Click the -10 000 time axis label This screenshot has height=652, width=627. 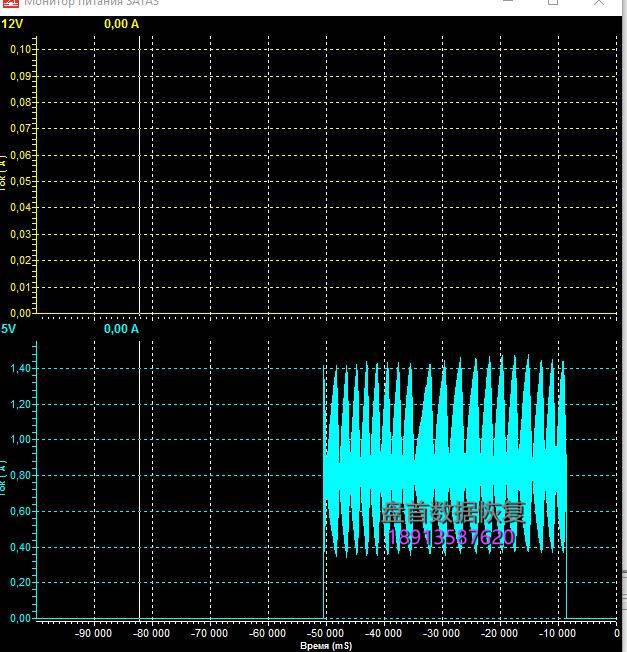tap(557, 633)
